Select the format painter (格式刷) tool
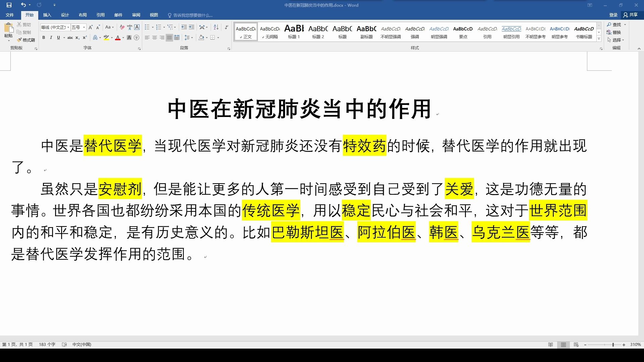Viewport: 644px width, 362px height. (25, 40)
